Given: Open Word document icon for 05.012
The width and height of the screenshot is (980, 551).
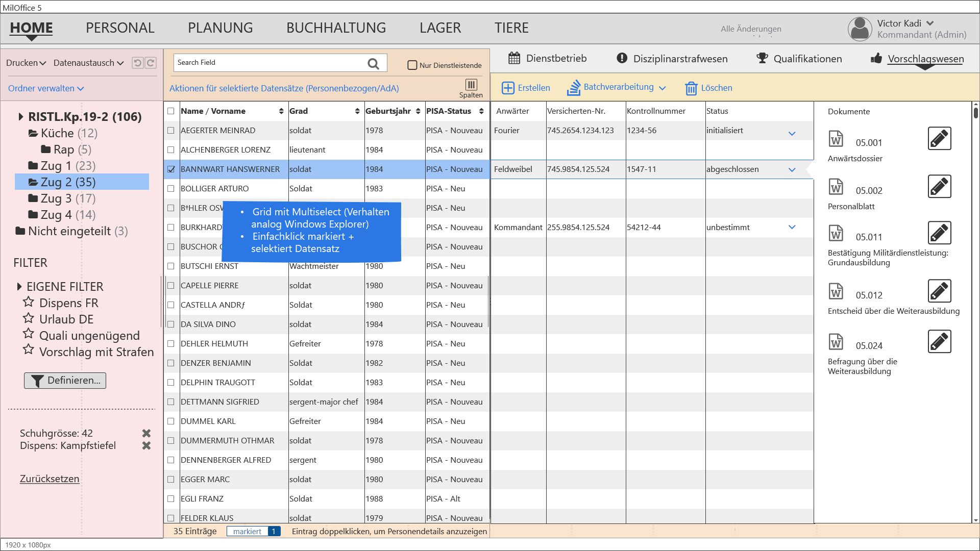Looking at the screenshot, I should click(836, 291).
